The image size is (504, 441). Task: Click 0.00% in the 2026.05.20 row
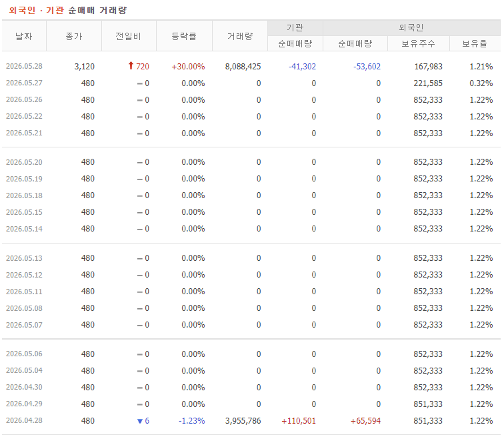pyautogui.click(x=193, y=162)
